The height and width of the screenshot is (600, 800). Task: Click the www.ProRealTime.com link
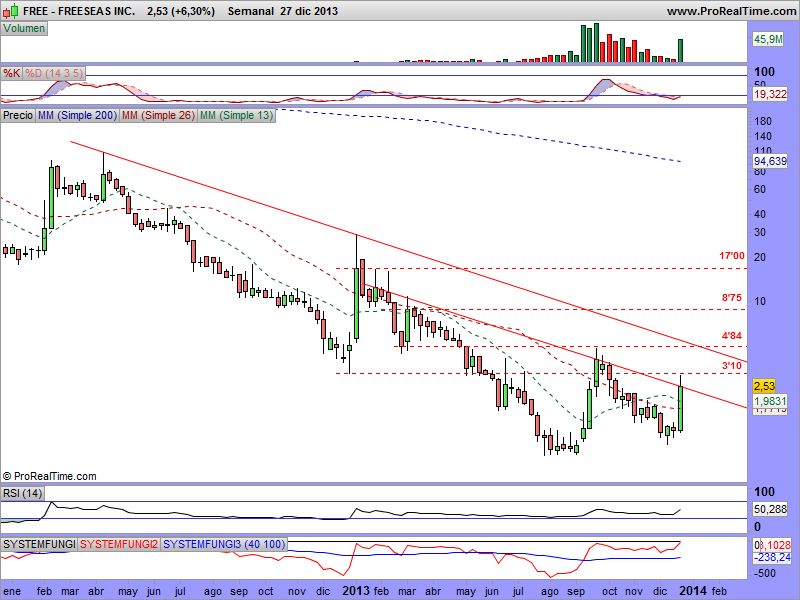[731, 11]
